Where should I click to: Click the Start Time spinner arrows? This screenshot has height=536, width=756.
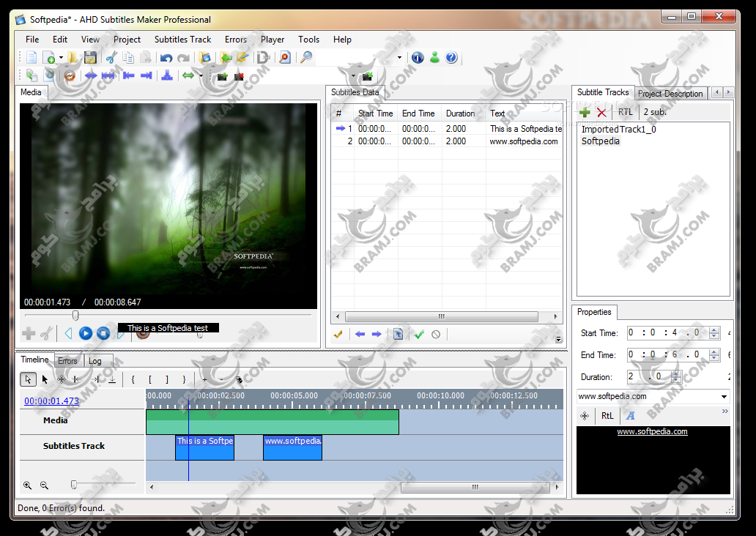click(714, 333)
